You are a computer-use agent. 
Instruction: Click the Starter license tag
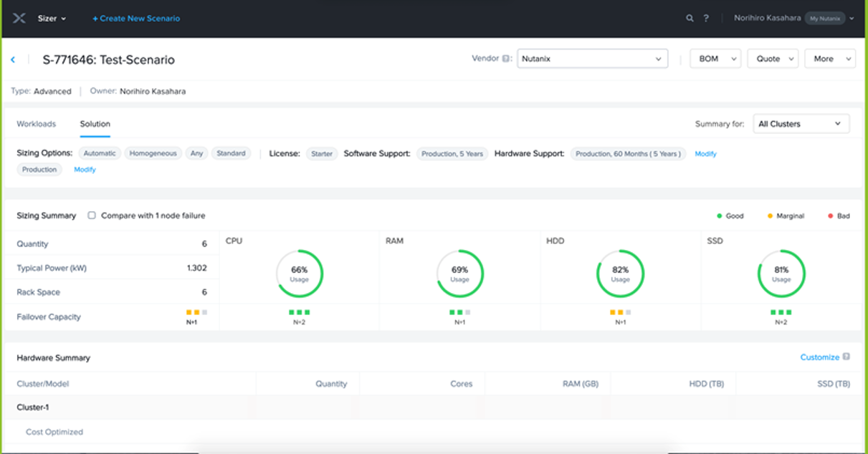tap(322, 154)
